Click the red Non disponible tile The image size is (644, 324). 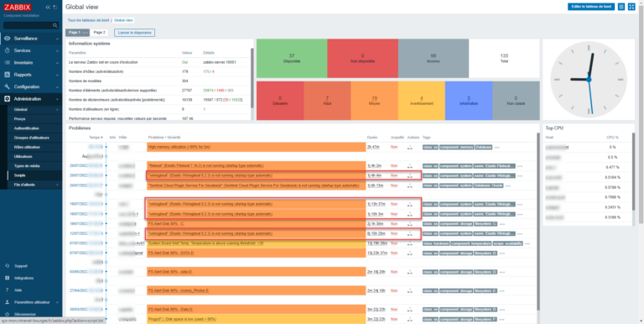click(x=362, y=59)
